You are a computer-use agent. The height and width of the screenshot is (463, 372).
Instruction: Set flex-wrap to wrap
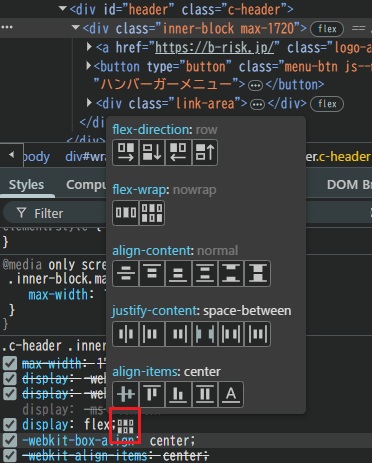tap(152, 213)
